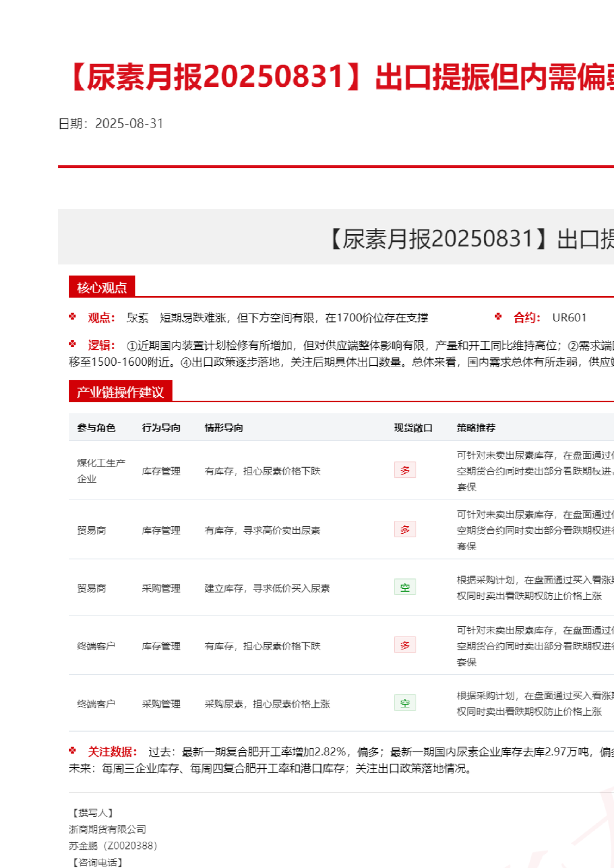Click the 多 badge in 终端客户 库存管理 row
The image size is (614, 868).
(x=405, y=645)
